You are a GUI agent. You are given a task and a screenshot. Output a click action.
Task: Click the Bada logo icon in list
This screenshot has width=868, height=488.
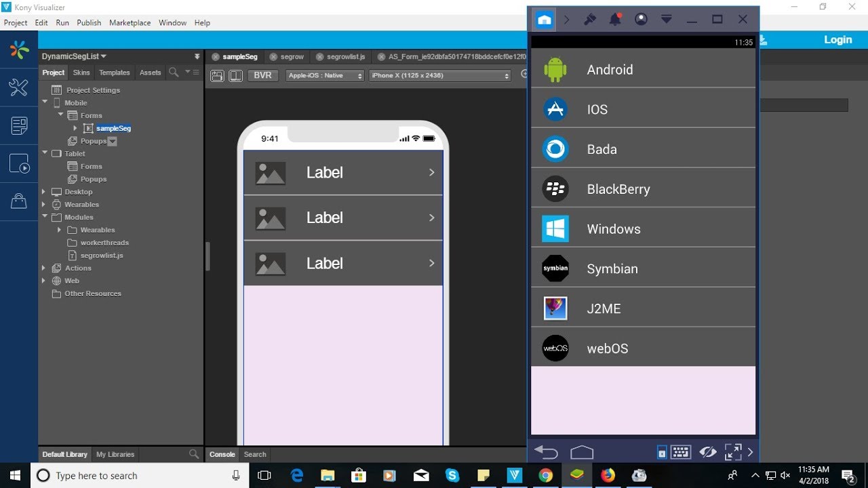tap(555, 149)
